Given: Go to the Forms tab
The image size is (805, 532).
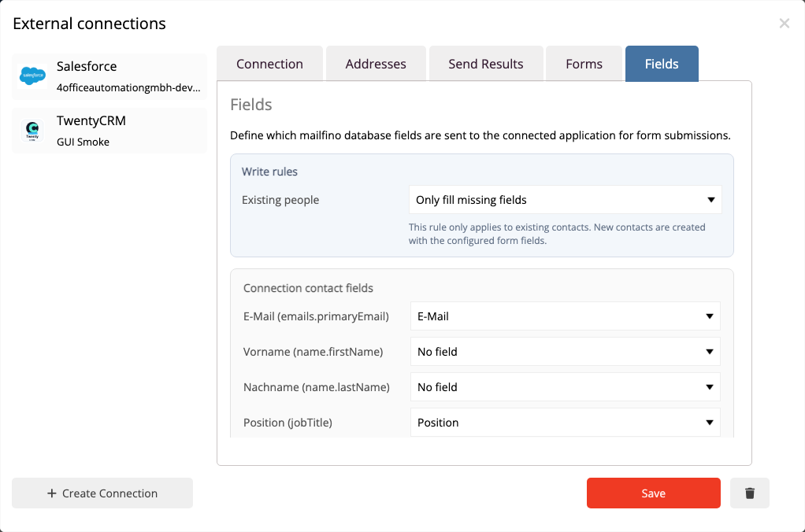Looking at the screenshot, I should click(584, 64).
